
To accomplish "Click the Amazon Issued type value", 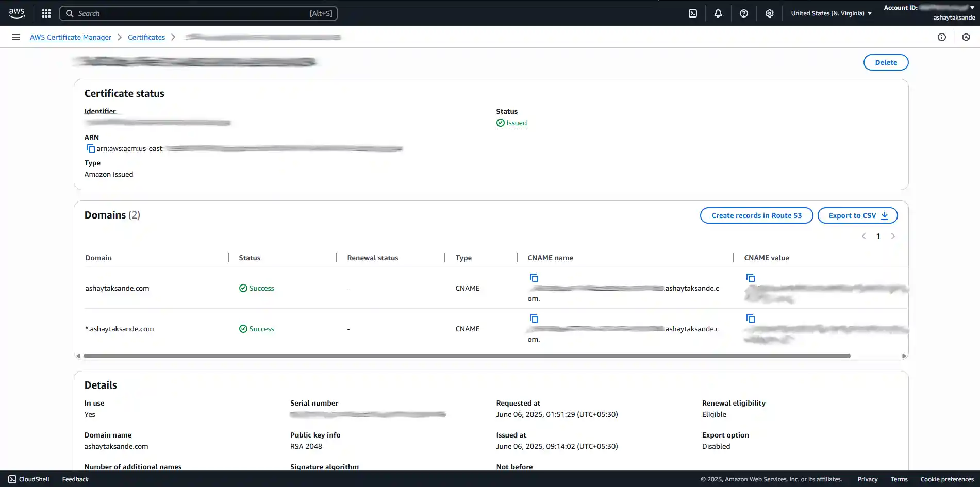I will click(x=109, y=174).
